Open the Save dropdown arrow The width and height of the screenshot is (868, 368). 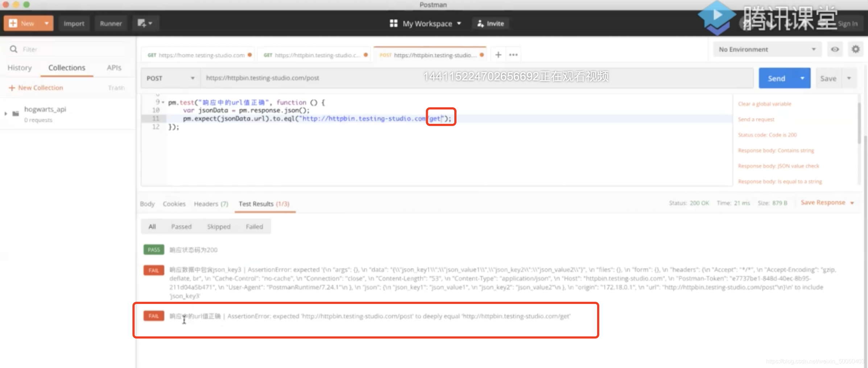tap(849, 78)
